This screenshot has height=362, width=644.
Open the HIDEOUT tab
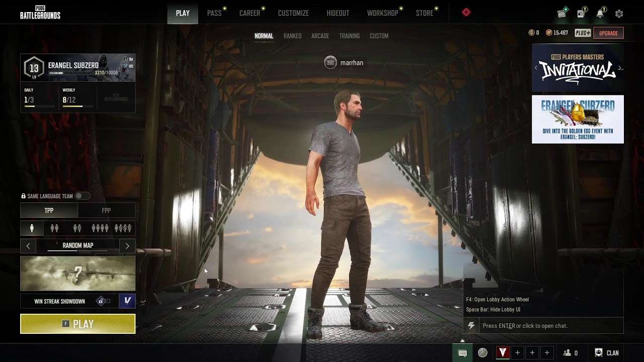338,13
